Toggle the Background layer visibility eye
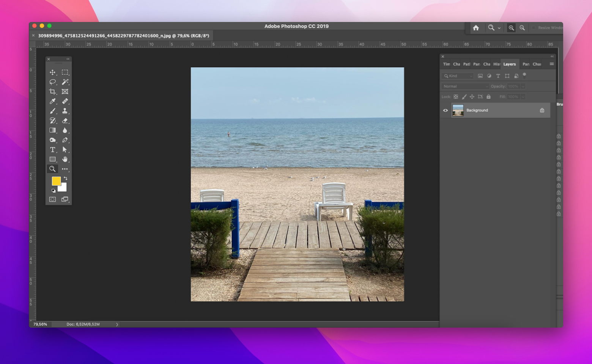The image size is (592, 364). [x=445, y=110]
